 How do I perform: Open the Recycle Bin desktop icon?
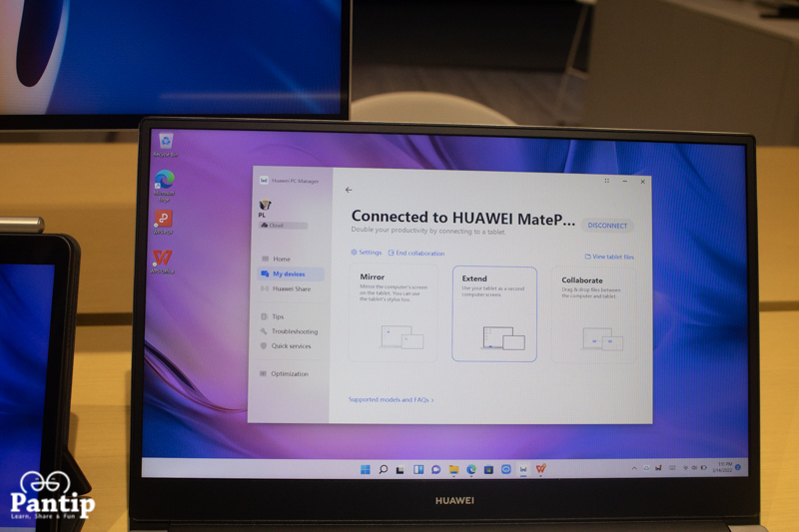pyautogui.click(x=166, y=145)
